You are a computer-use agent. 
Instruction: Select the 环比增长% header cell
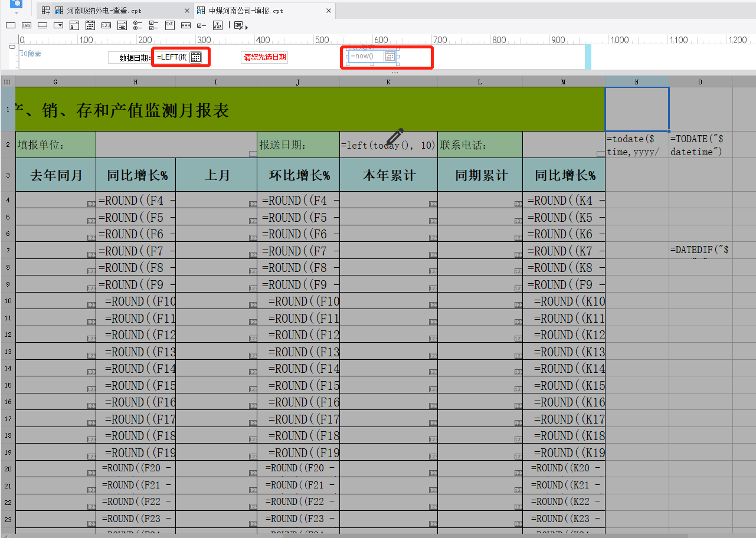[x=298, y=175]
